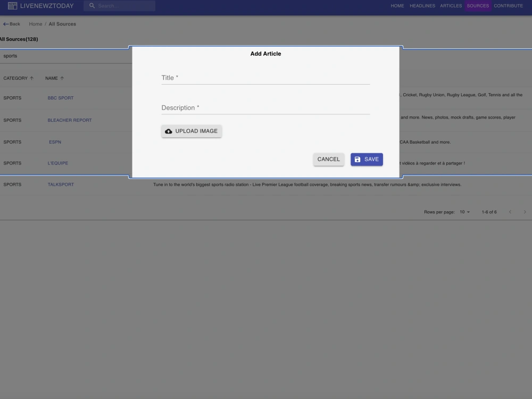532x399 pixels.
Task: Open the Bleacher Report source link
Action: (x=70, y=120)
